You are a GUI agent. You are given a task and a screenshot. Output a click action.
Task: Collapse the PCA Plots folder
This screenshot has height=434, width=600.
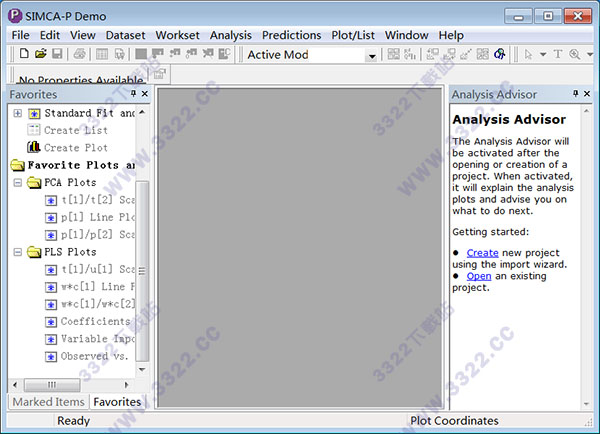tap(18, 183)
